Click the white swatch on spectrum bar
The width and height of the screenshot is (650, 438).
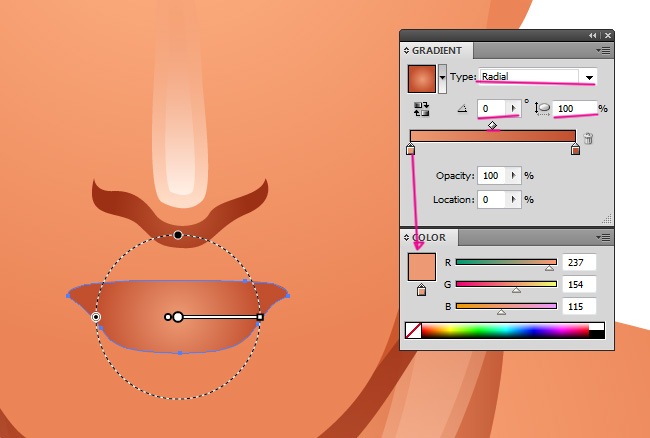coord(597,327)
